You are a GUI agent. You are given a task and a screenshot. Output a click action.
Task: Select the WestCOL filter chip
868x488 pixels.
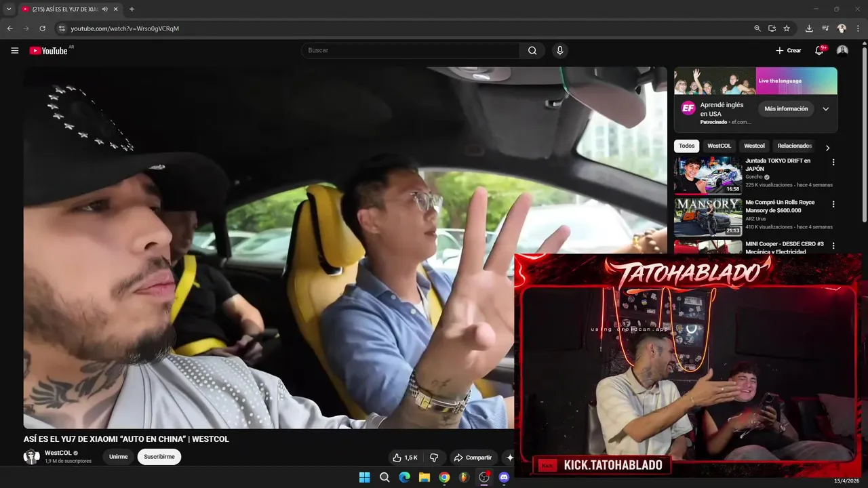[x=719, y=146]
